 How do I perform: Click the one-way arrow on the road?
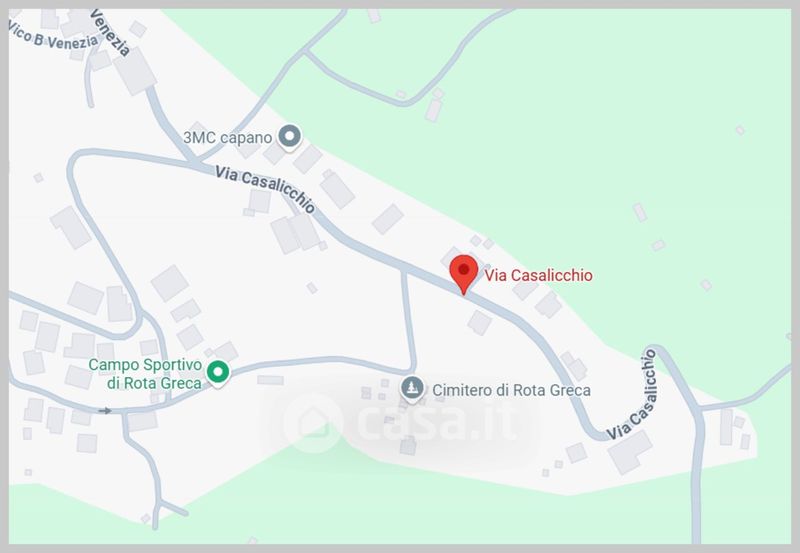tap(105, 411)
